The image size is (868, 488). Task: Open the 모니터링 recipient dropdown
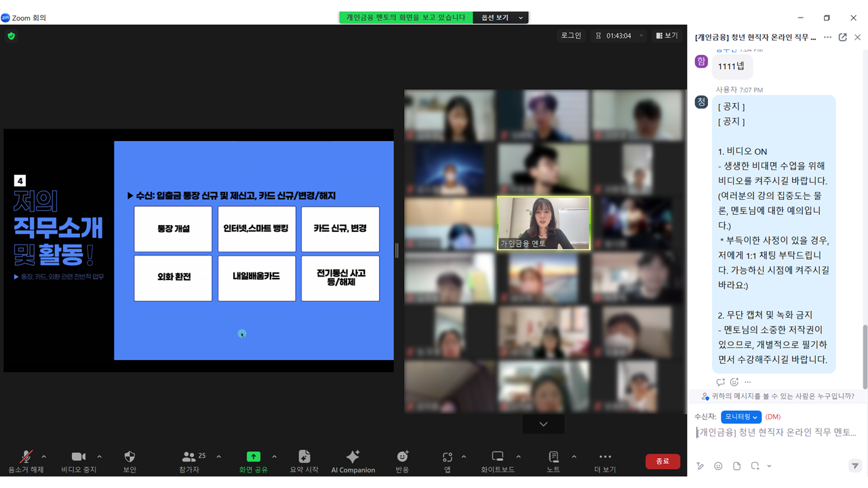[x=741, y=417]
